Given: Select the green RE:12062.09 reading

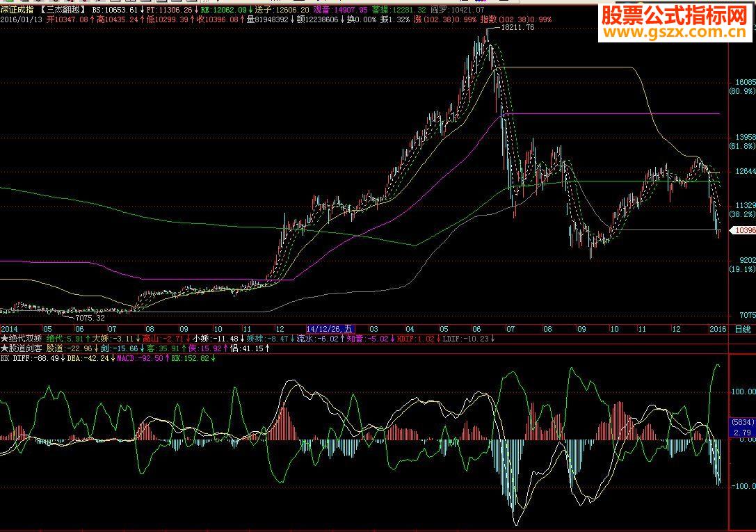Looking at the screenshot, I should 224,10.
